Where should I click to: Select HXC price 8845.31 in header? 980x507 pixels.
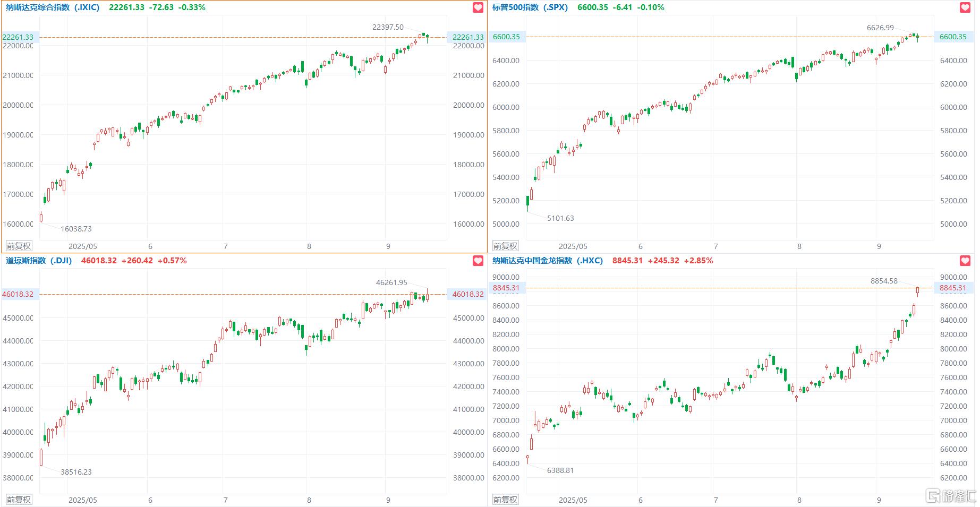[627, 261]
